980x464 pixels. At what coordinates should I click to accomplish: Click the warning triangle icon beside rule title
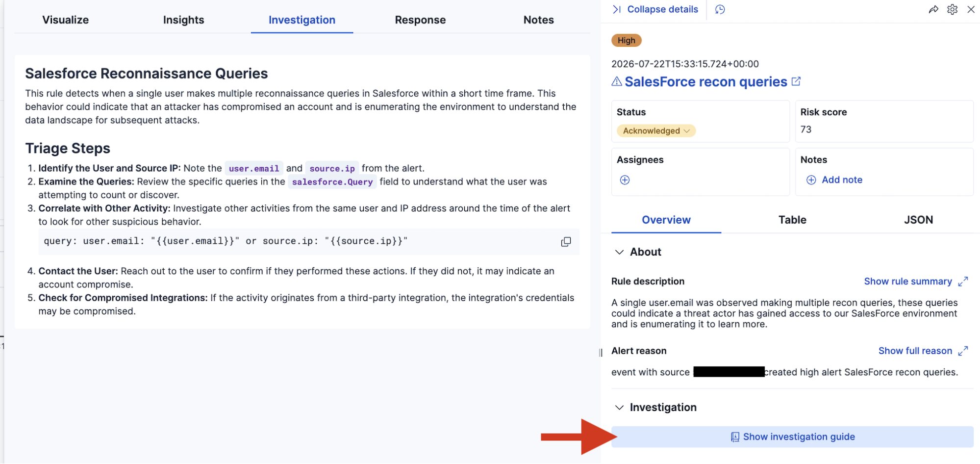617,81
